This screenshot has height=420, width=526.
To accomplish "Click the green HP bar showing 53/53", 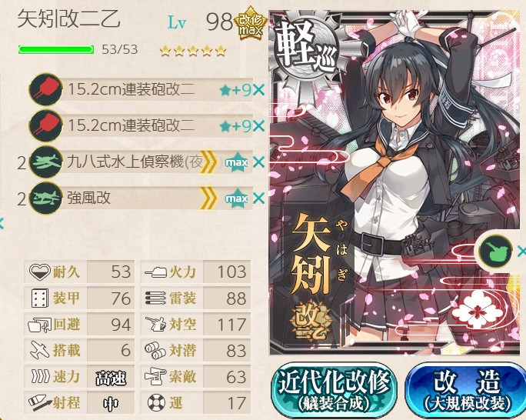I will 56,50.
